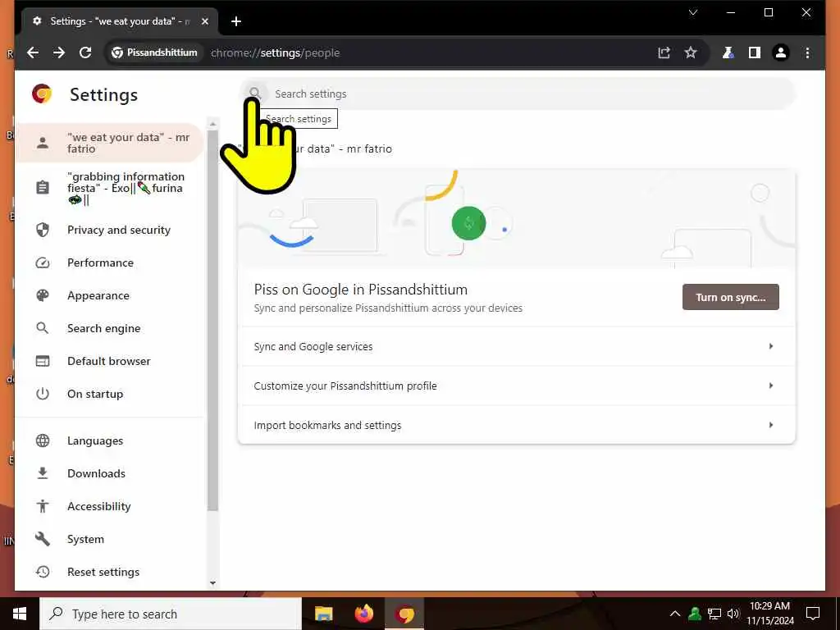Open the Chrome Labs flask icon
The image size is (840, 630).
pyautogui.click(x=728, y=52)
